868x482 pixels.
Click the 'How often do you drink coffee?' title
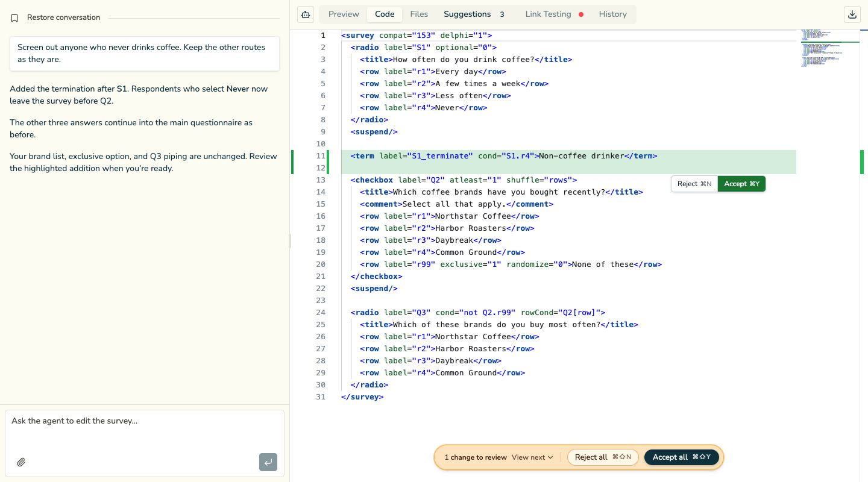pyautogui.click(x=466, y=60)
